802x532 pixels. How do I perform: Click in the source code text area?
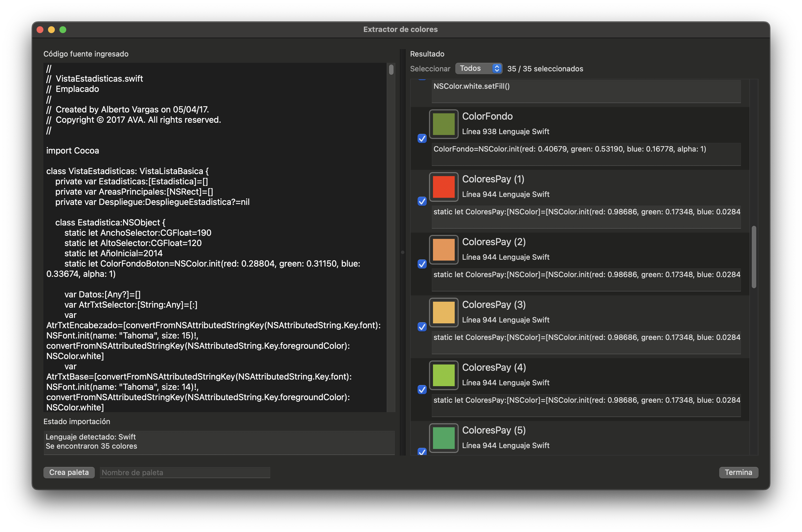[x=214, y=237]
